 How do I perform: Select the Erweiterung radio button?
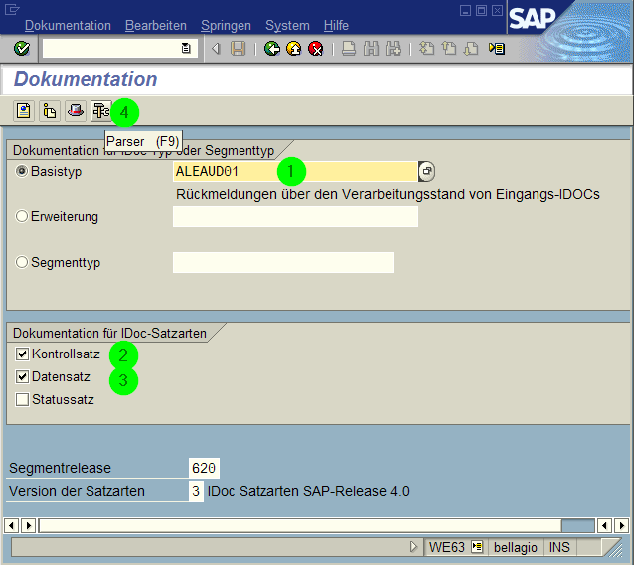(x=22, y=217)
